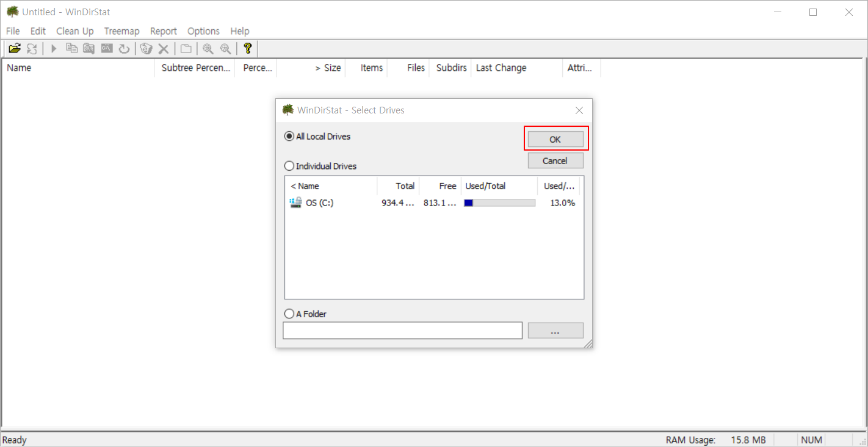This screenshot has width=868, height=447.
Task: Click the permanent Delete X toolbar icon
Action: [164, 49]
